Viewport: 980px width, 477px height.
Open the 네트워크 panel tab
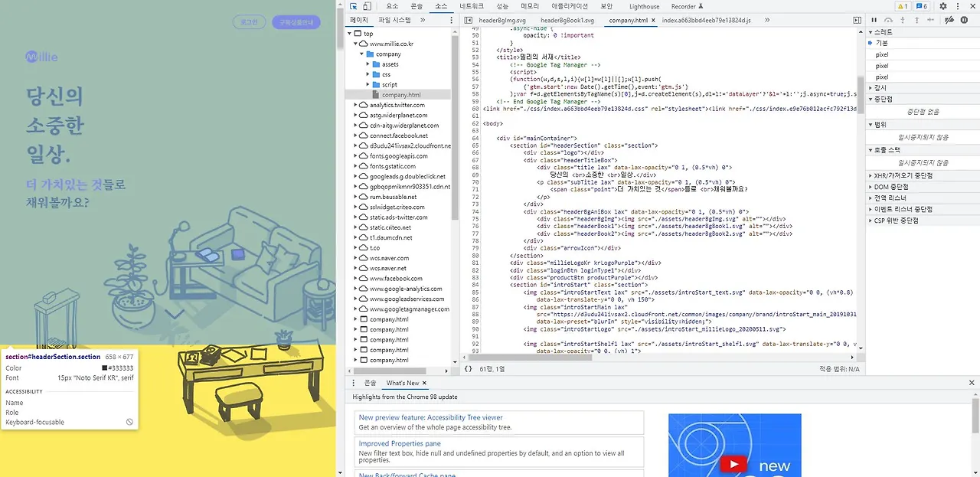pos(472,6)
